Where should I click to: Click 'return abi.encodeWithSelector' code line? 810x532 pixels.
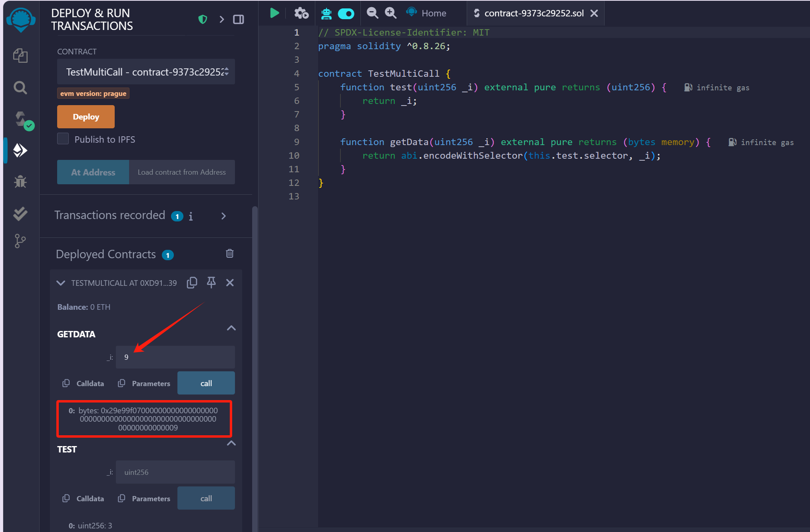click(x=511, y=156)
